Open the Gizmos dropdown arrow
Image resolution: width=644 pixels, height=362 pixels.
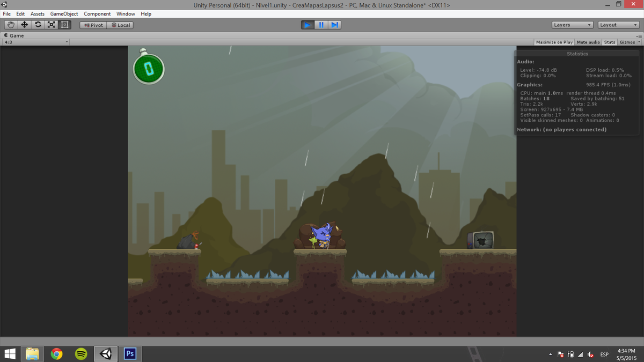click(639, 42)
